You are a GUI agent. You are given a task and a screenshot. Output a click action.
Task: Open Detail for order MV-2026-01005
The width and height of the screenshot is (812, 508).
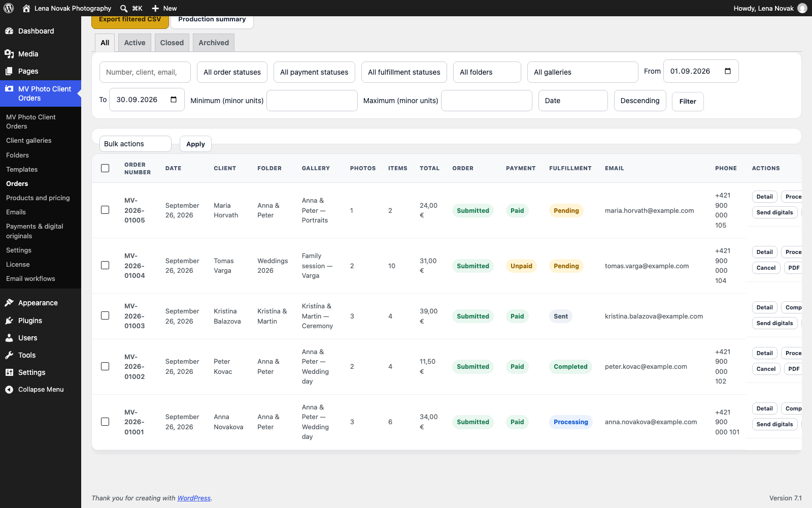click(x=765, y=197)
